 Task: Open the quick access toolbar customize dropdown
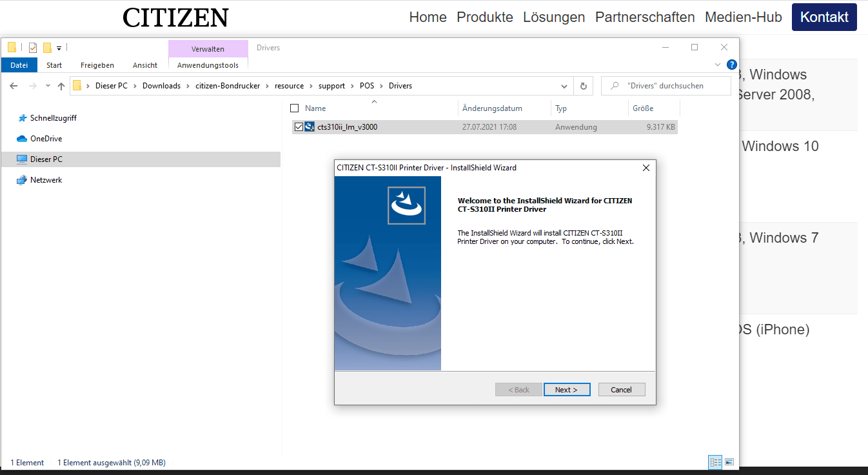click(59, 48)
